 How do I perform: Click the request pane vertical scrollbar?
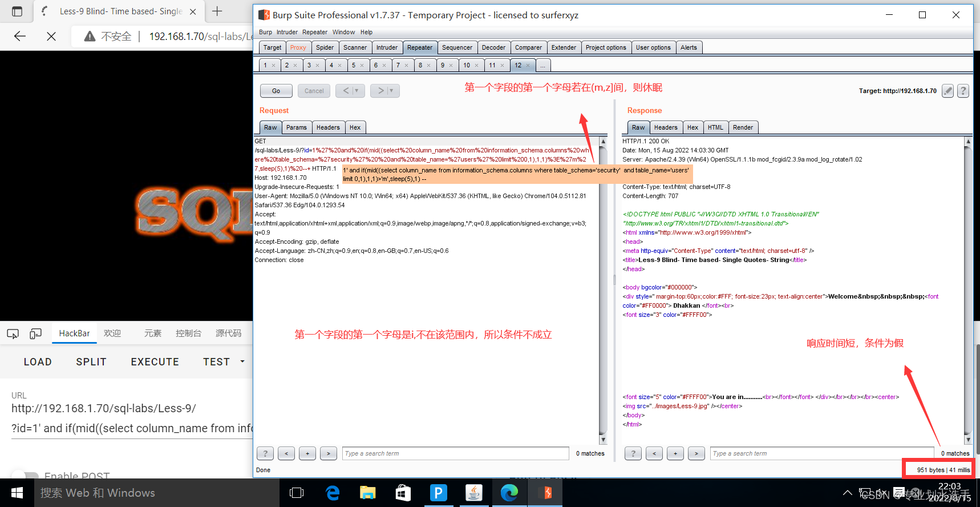[603, 290]
